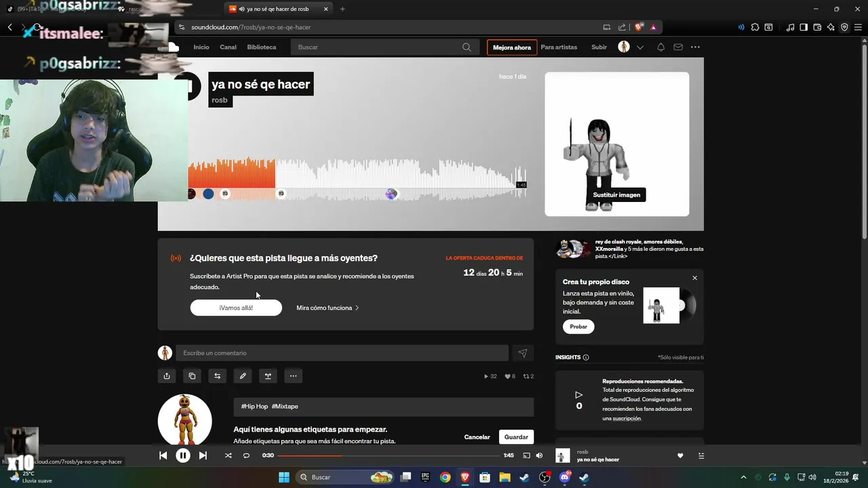The width and height of the screenshot is (868, 488).
Task: Open the cast to device icon
Action: click(x=526, y=455)
